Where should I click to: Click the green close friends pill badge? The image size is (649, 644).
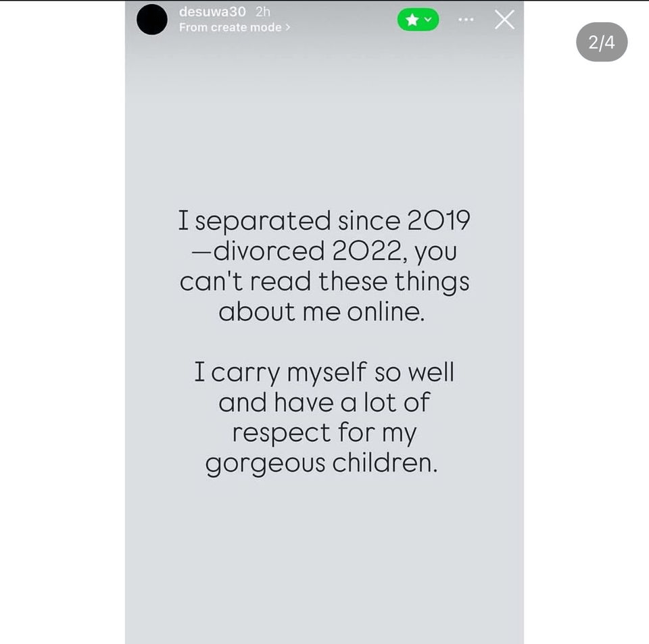click(418, 20)
